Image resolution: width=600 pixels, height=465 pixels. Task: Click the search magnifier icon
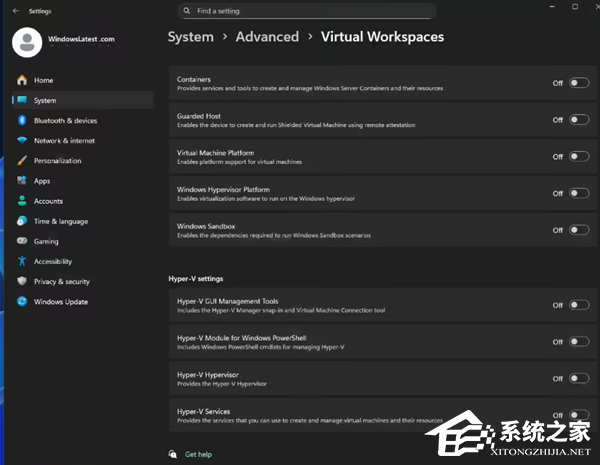187,11
